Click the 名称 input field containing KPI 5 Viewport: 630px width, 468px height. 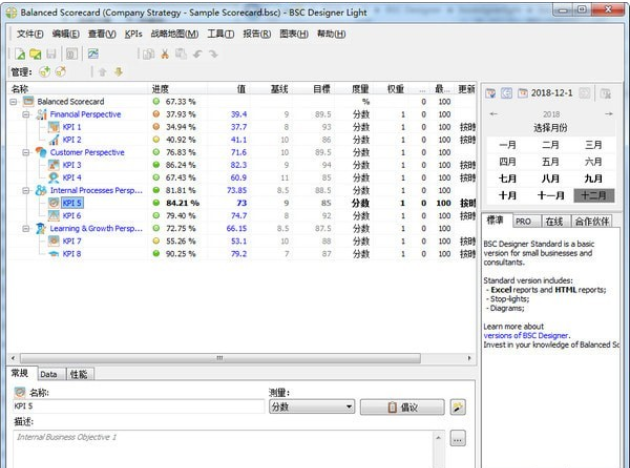click(x=139, y=407)
